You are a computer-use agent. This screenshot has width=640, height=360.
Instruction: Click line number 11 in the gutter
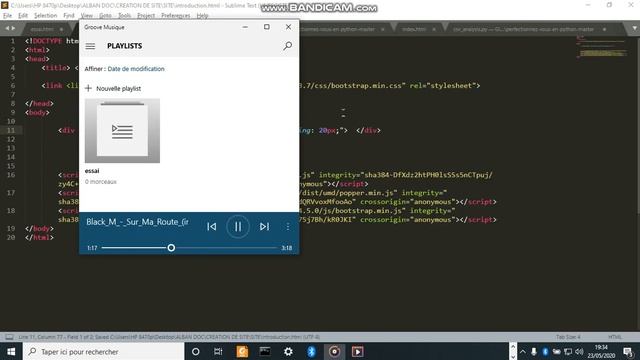pos(11,130)
